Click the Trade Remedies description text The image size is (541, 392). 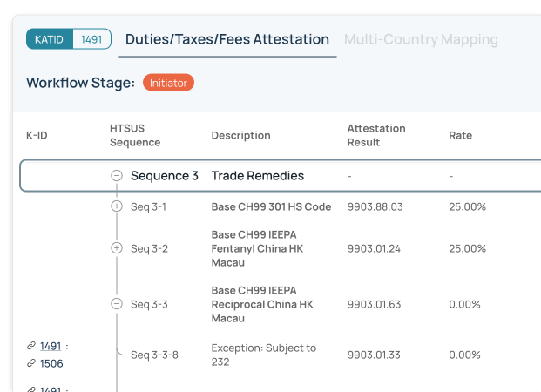pos(257,176)
